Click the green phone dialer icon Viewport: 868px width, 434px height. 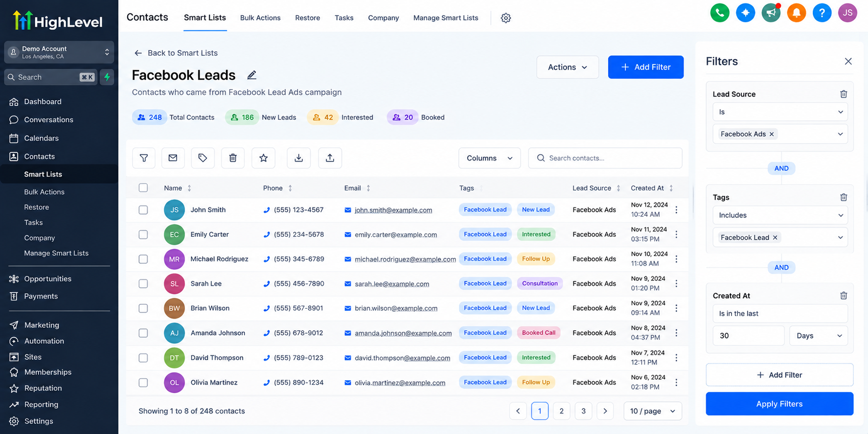[x=719, y=13]
